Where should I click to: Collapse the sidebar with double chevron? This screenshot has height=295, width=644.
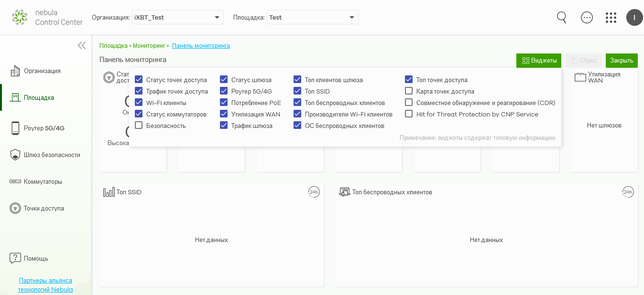[x=82, y=45]
